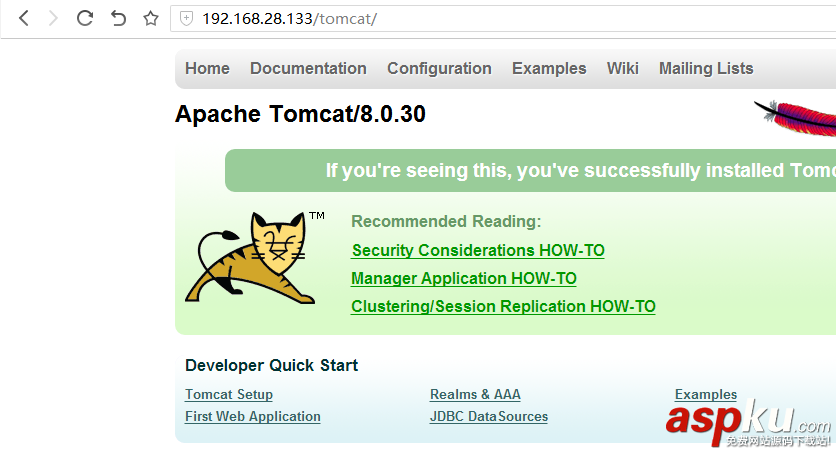The height and width of the screenshot is (453, 836).
Task: Open the Realms & AAA link
Action: coord(475,394)
